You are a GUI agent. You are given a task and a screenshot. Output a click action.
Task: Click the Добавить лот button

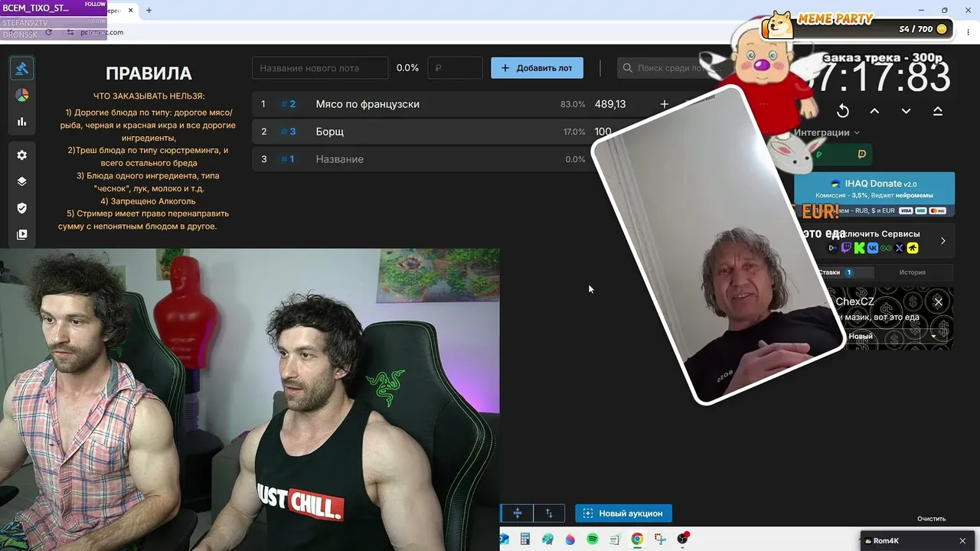(x=537, y=68)
